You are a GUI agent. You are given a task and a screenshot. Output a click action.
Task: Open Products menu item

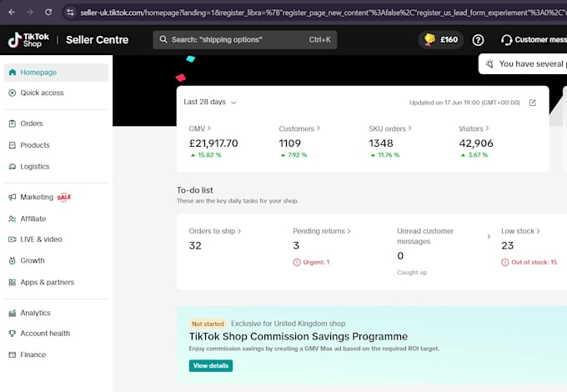click(x=56, y=145)
